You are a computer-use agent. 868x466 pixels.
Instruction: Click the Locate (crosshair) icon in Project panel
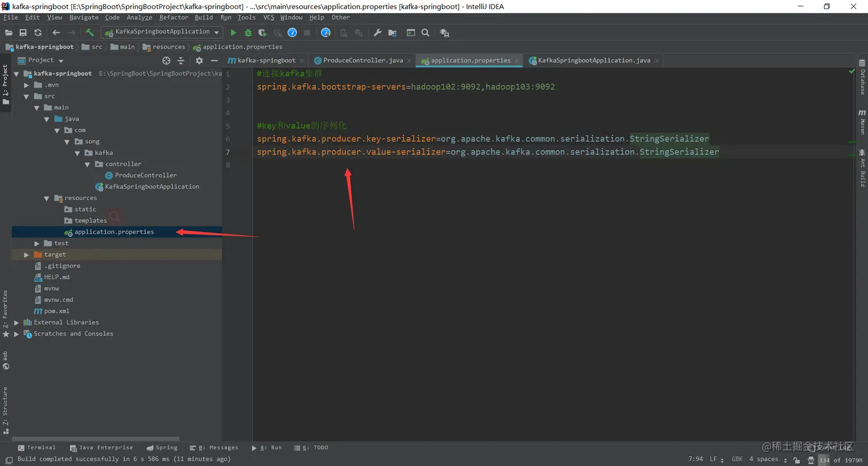pos(166,60)
